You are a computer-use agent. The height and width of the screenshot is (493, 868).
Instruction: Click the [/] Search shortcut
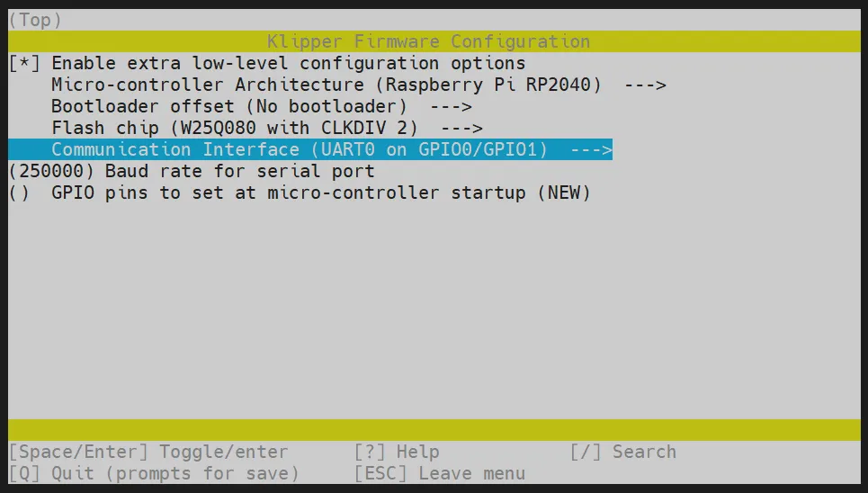622,452
